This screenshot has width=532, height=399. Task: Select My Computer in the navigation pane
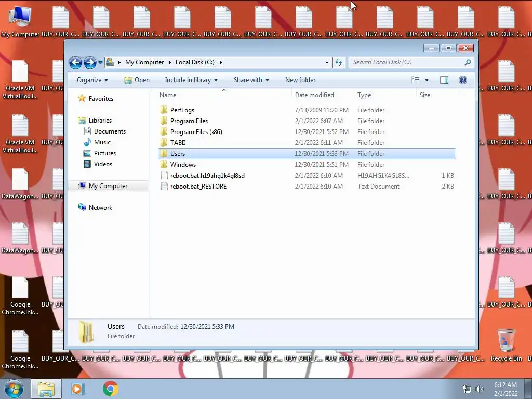coord(108,186)
